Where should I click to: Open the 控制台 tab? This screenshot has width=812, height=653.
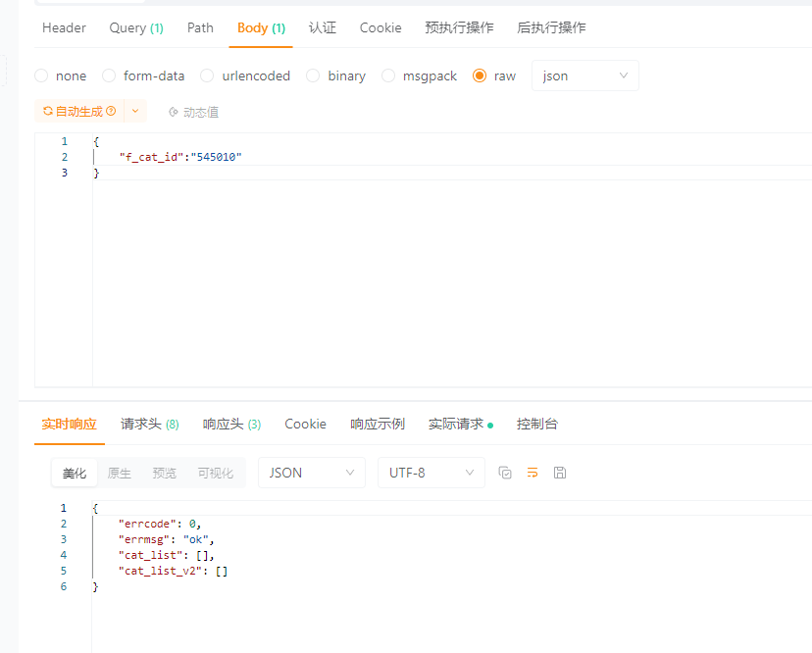click(537, 425)
